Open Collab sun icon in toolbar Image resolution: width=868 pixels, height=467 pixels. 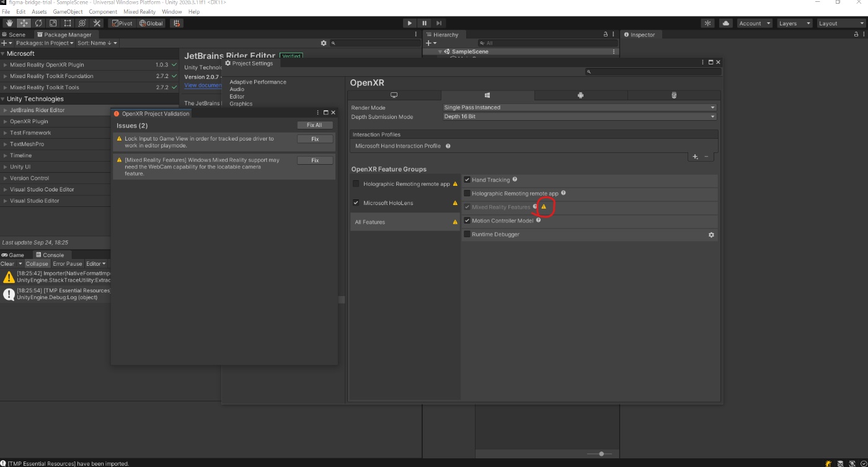pyautogui.click(x=707, y=23)
